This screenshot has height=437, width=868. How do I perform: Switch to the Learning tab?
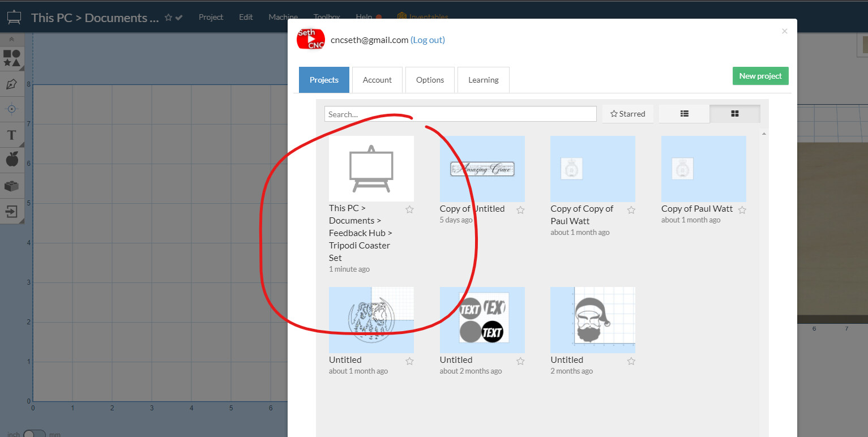pyautogui.click(x=483, y=80)
